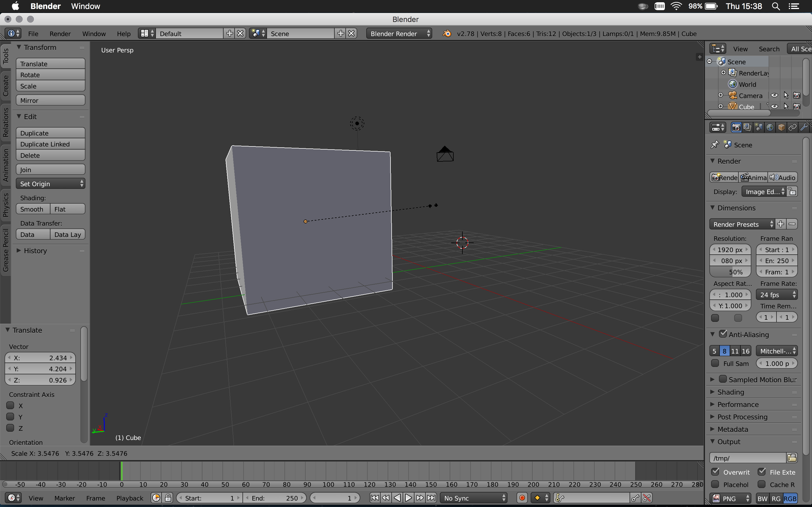Click the Smooth shading button

32,209
